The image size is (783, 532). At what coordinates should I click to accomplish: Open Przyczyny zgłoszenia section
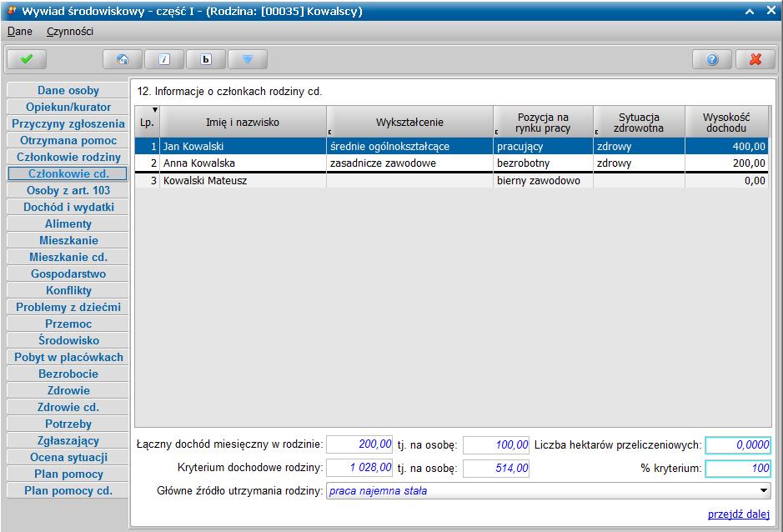(68, 124)
